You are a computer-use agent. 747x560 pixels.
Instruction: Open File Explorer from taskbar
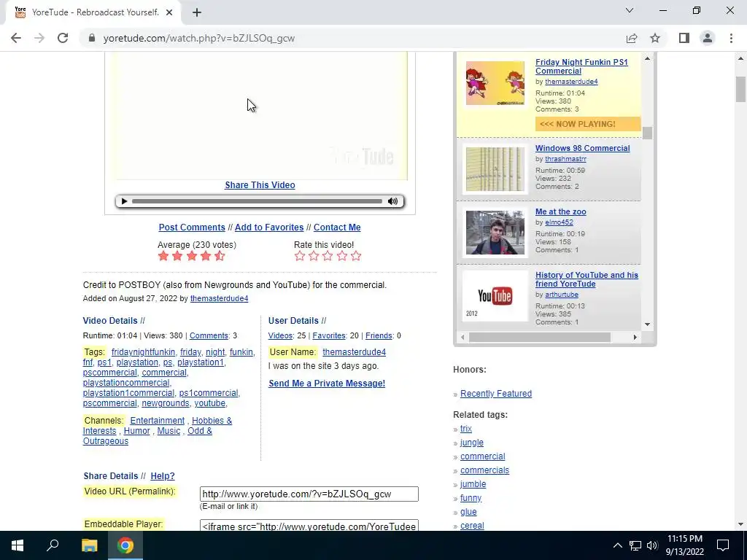coord(89,545)
